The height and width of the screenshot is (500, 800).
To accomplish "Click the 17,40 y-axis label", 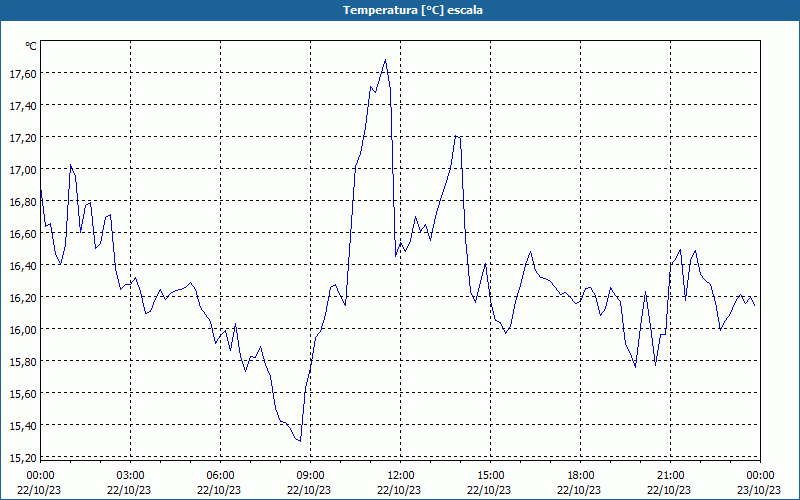I will point(23,106).
